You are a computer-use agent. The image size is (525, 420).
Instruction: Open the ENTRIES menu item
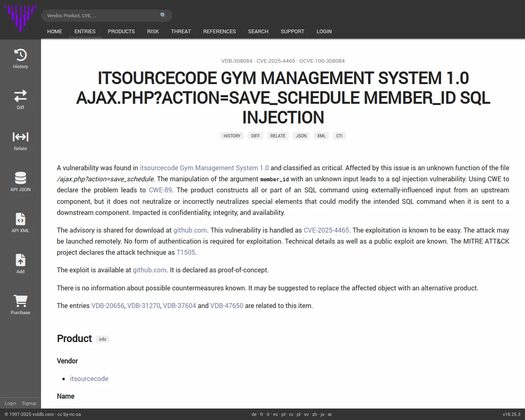85,31
